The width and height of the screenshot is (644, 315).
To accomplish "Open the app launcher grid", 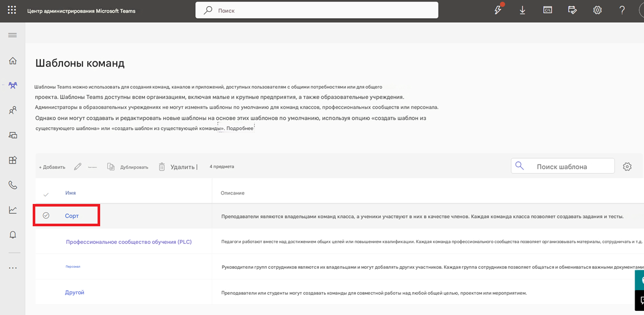I will (x=12, y=10).
